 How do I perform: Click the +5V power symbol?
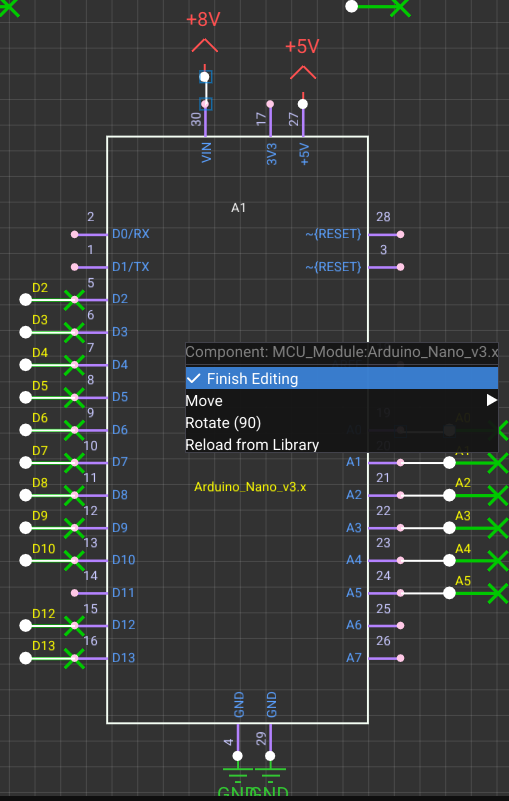303,72
